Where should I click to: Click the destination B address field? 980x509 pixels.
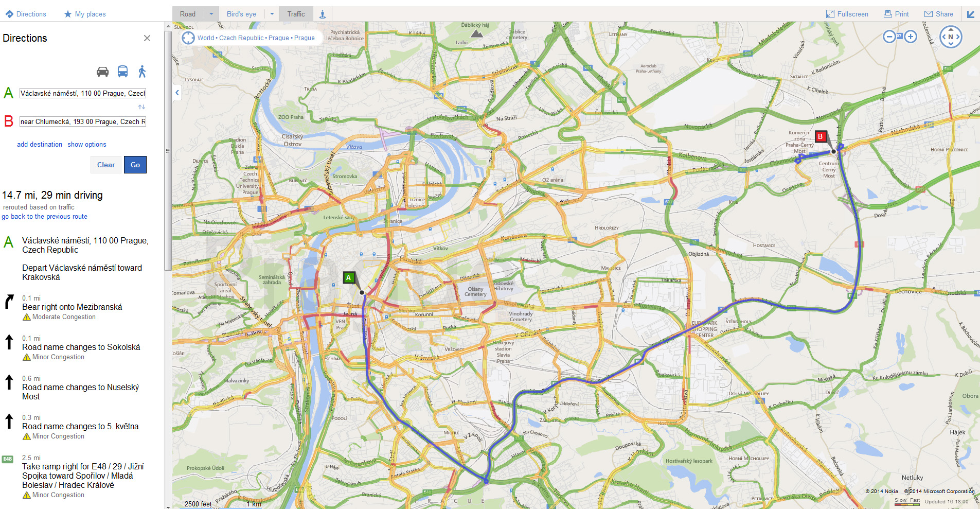coord(83,122)
